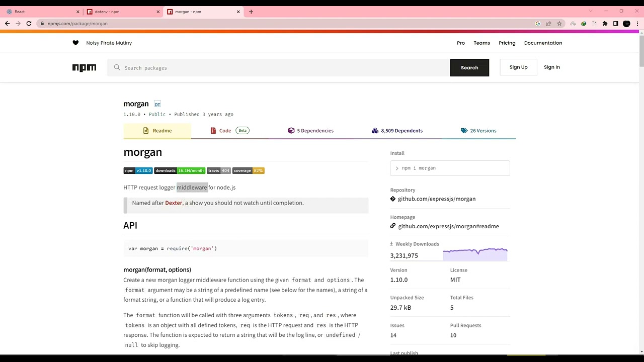Click the highlighted word middleware

192,188
